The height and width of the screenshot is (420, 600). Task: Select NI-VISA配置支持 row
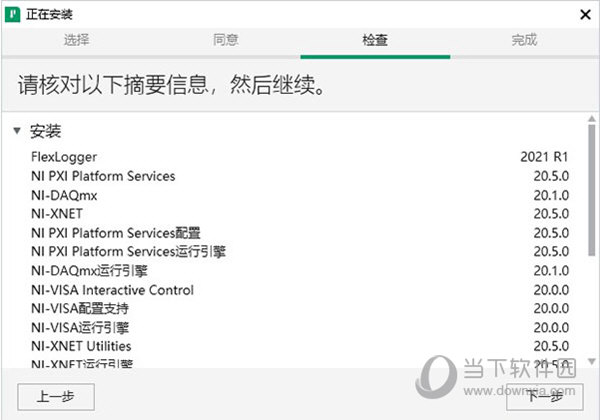point(300,308)
